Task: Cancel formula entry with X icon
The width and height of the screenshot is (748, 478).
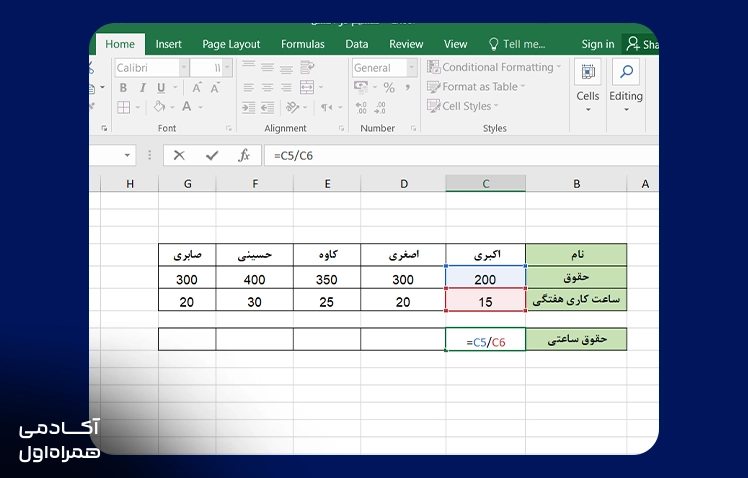Action: [x=179, y=156]
